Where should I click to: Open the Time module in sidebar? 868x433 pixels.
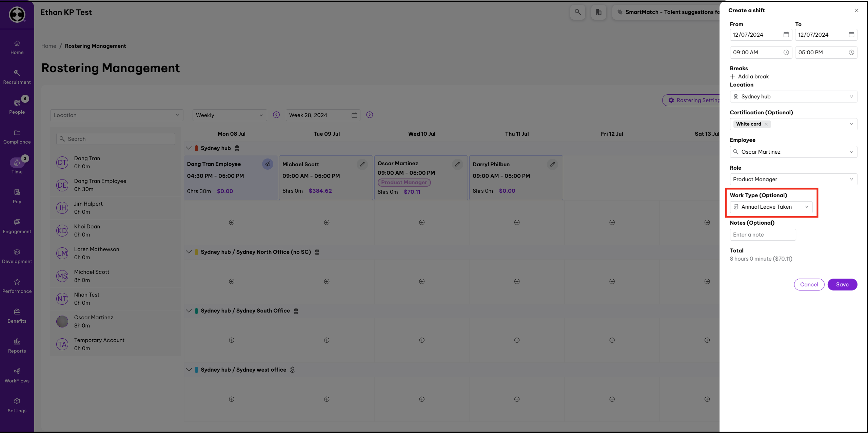(x=17, y=166)
